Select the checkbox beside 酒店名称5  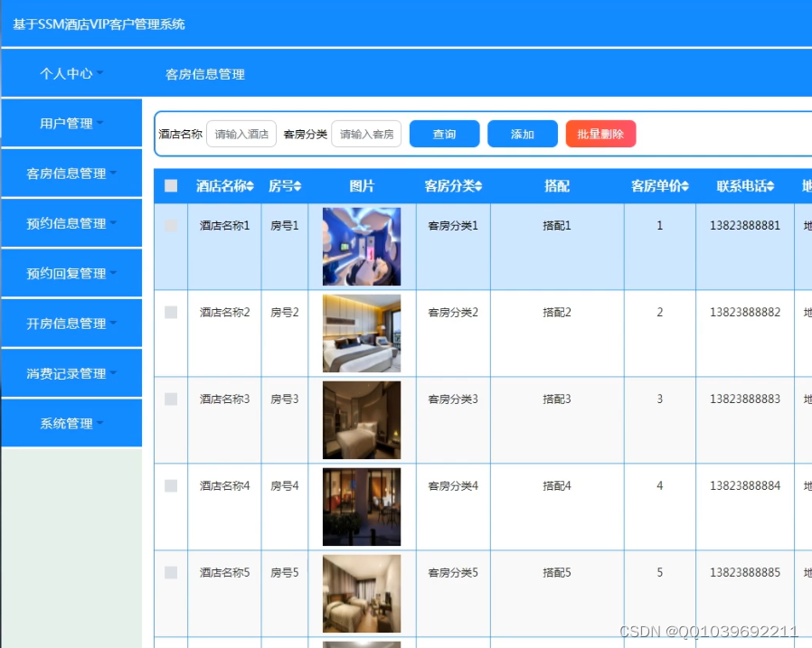[x=169, y=573]
